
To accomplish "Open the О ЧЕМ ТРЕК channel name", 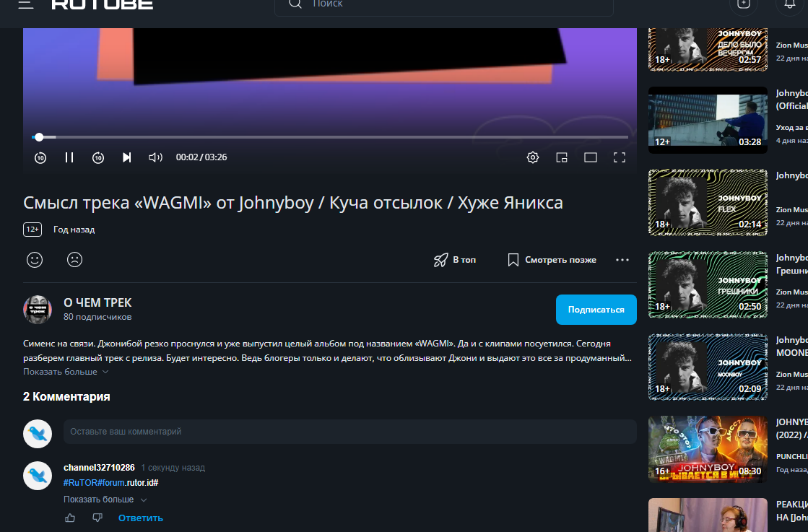I will pyautogui.click(x=97, y=303).
